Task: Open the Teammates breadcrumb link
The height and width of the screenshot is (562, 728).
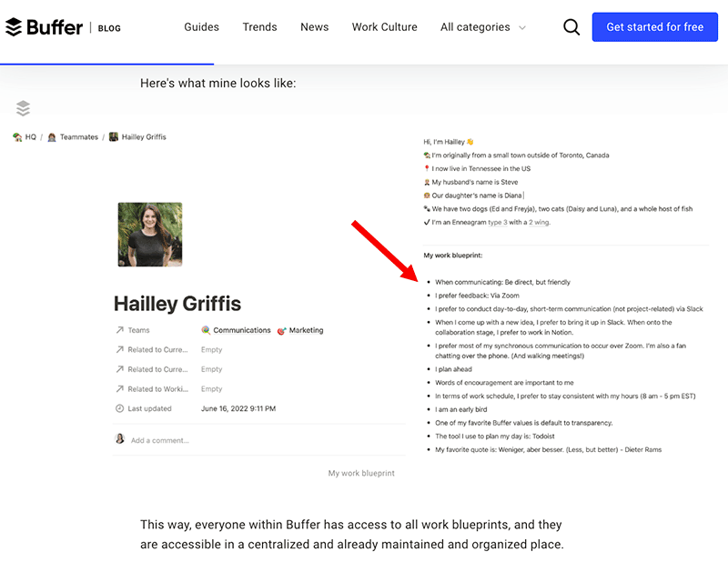Action: (x=79, y=137)
